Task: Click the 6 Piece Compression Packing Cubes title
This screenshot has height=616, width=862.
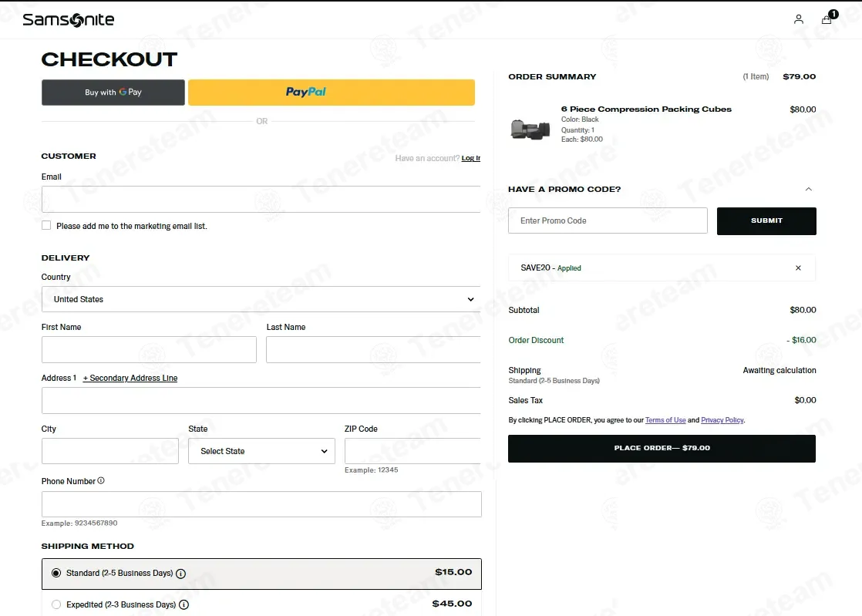Action: pos(646,109)
